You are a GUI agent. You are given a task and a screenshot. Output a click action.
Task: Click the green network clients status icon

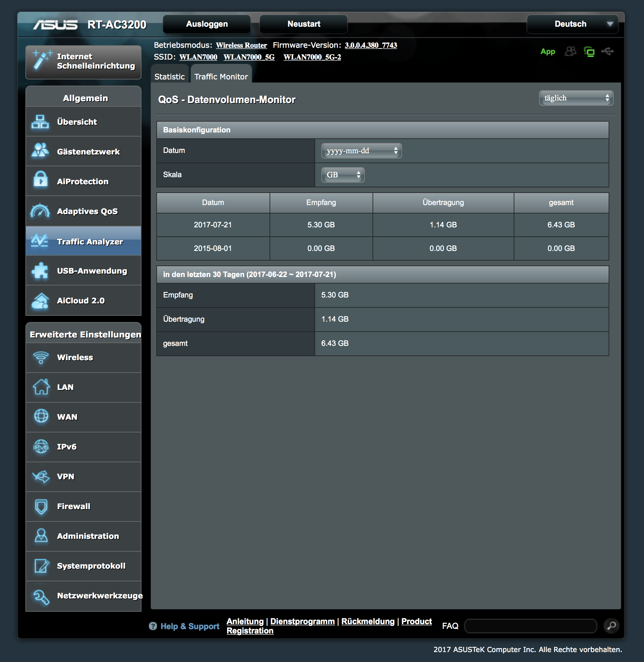[x=589, y=51]
